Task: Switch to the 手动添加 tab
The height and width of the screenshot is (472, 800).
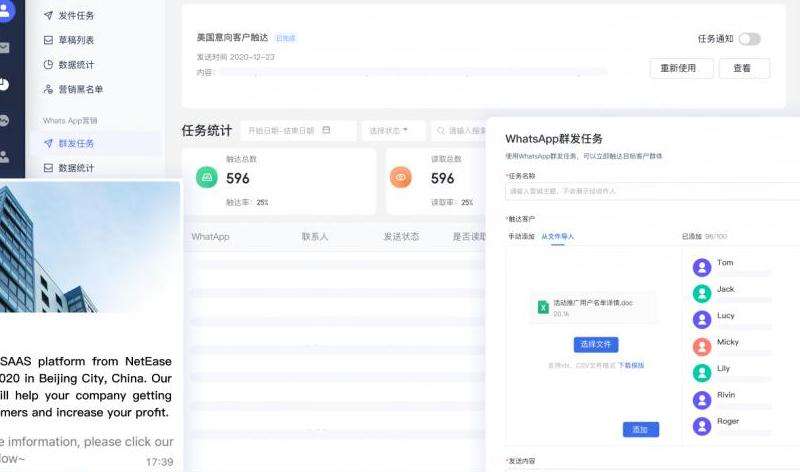Action: [521, 236]
